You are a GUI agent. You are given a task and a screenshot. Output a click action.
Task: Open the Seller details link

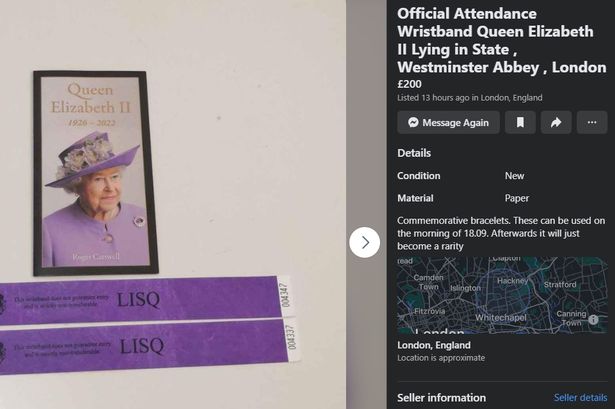click(580, 398)
